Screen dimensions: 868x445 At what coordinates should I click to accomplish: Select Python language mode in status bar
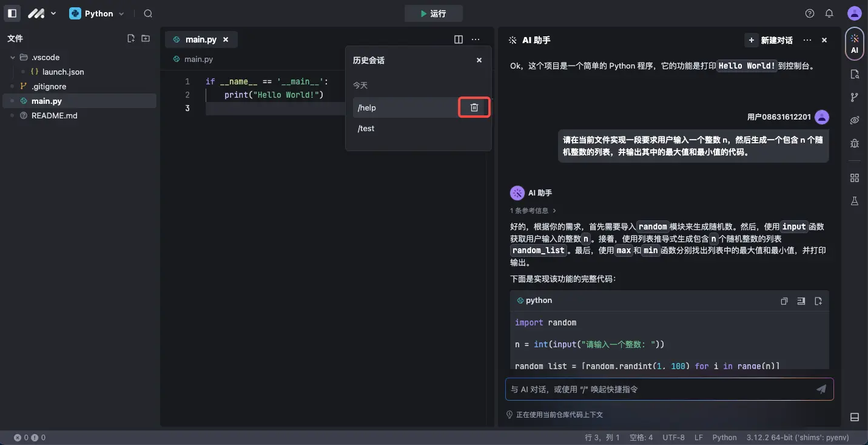pos(724,437)
